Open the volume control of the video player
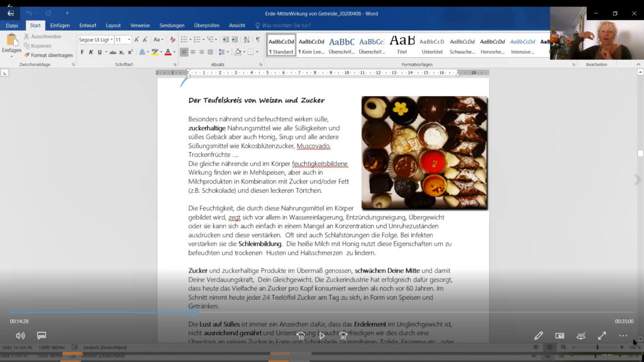644x362 pixels. [x=20, y=336]
